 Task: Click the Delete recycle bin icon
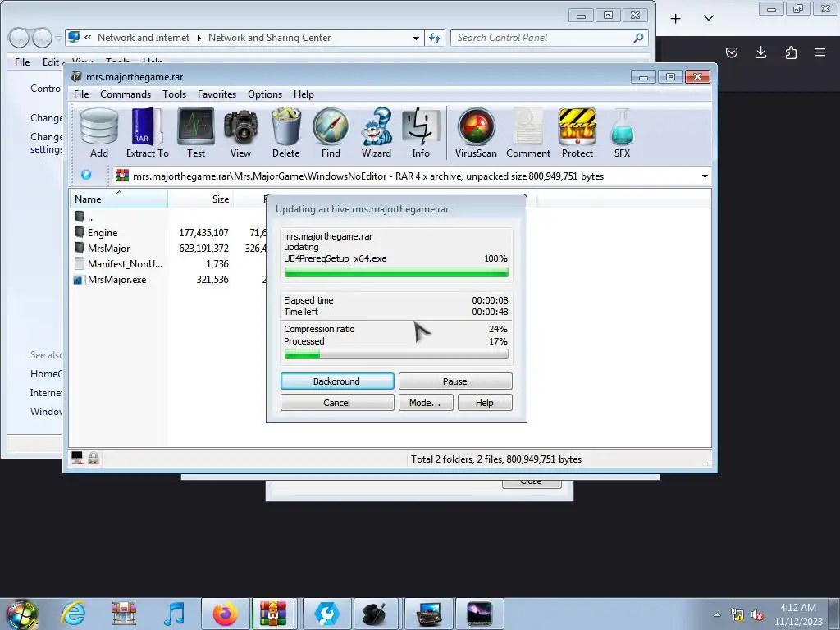pyautogui.click(x=285, y=133)
